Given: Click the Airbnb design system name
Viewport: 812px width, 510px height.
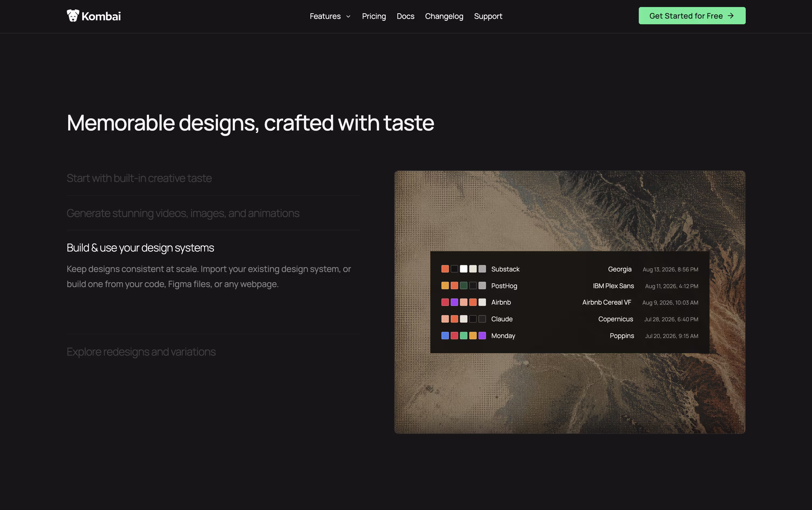Looking at the screenshot, I should [501, 302].
